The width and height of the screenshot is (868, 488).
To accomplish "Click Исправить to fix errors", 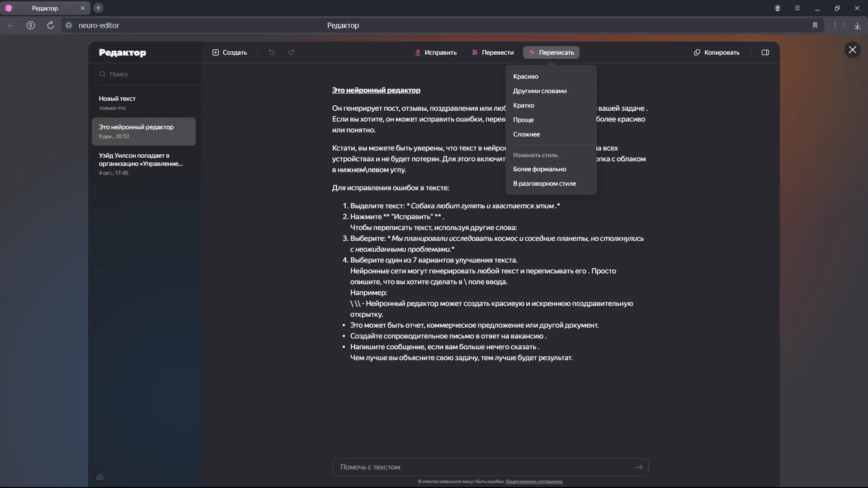I will coord(436,52).
